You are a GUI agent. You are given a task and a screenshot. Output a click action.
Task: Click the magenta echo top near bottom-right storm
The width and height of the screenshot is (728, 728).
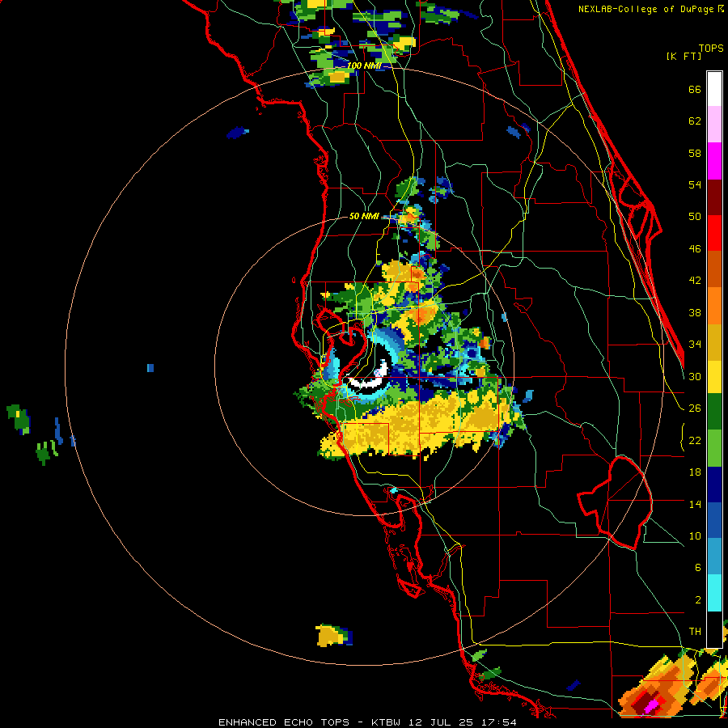(653, 705)
